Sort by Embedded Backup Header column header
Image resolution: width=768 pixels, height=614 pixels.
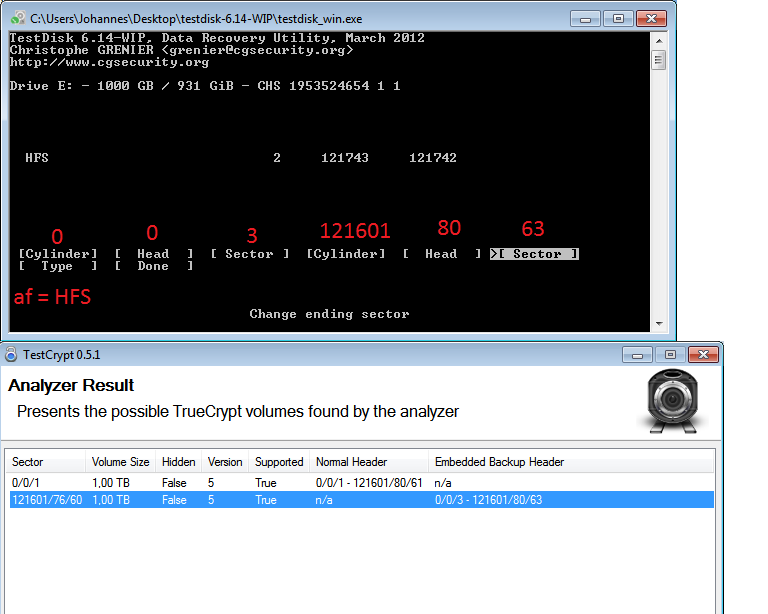pyautogui.click(x=571, y=462)
